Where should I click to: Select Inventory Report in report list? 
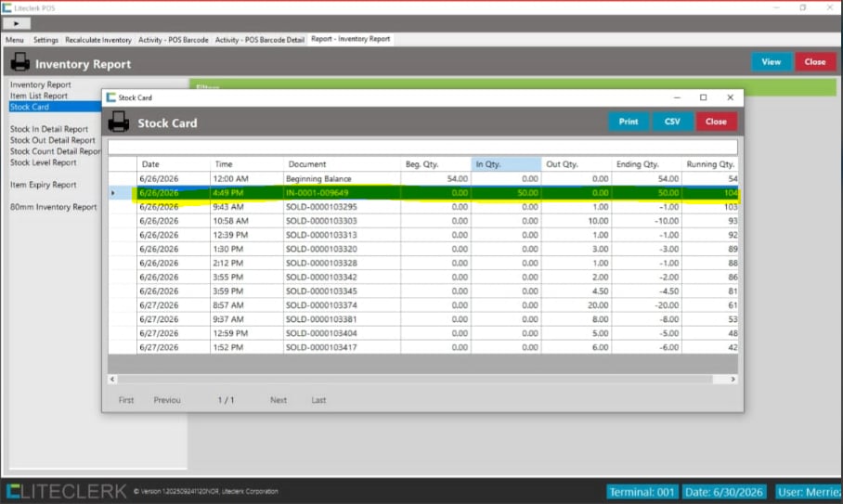(x=40, y=84)
